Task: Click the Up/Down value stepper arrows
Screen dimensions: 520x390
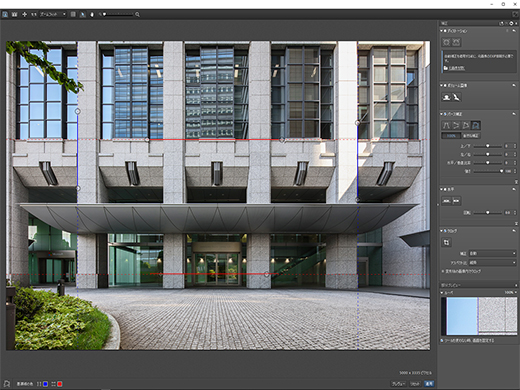Action: pos(515,146)
